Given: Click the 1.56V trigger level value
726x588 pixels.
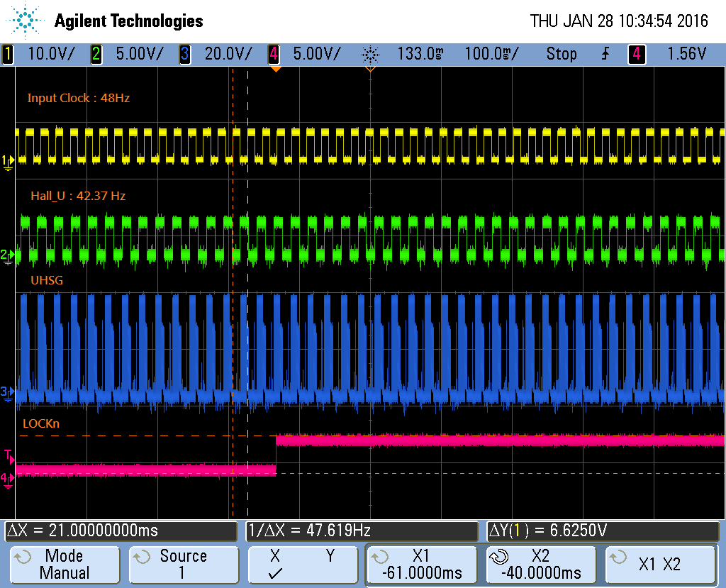Looking at the screenshot, I should coord(686,54).
